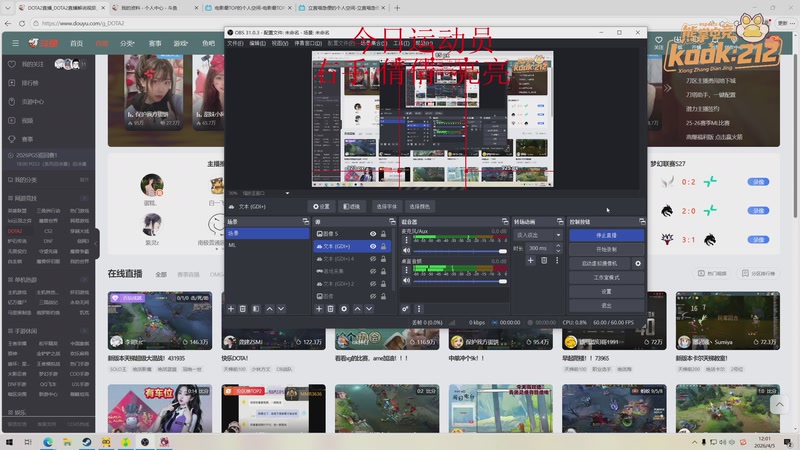Toggle lock on 文本 (GDI+) 4 source
The image size is (800, 450).
point(383,259)
